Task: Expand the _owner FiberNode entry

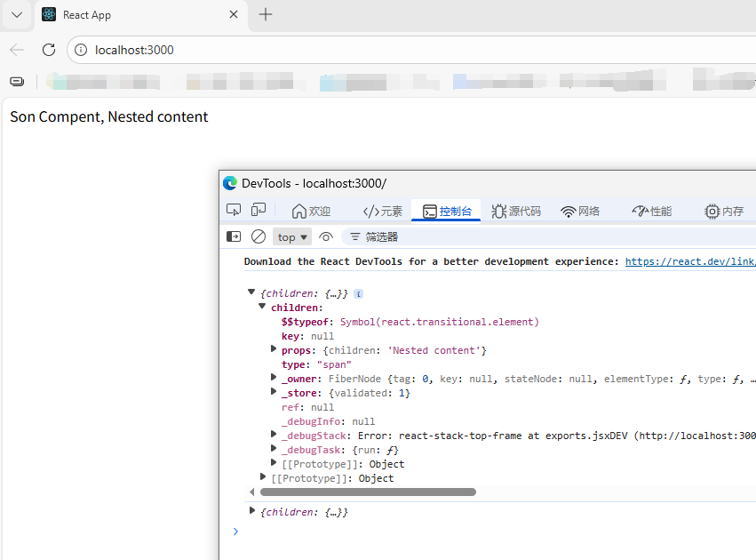Action: point(275,379)
